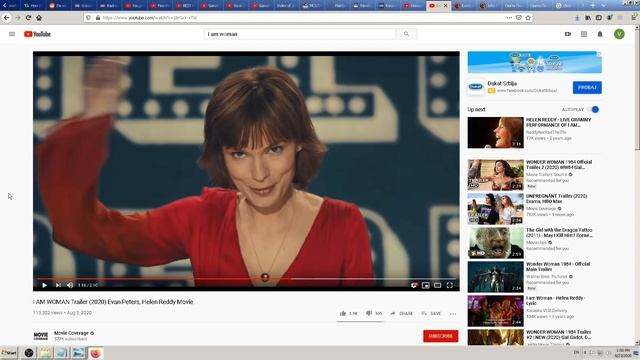
Task: Click the Movie Coverage channel logo
Action: pyautogui.click(x=41, y=336)
